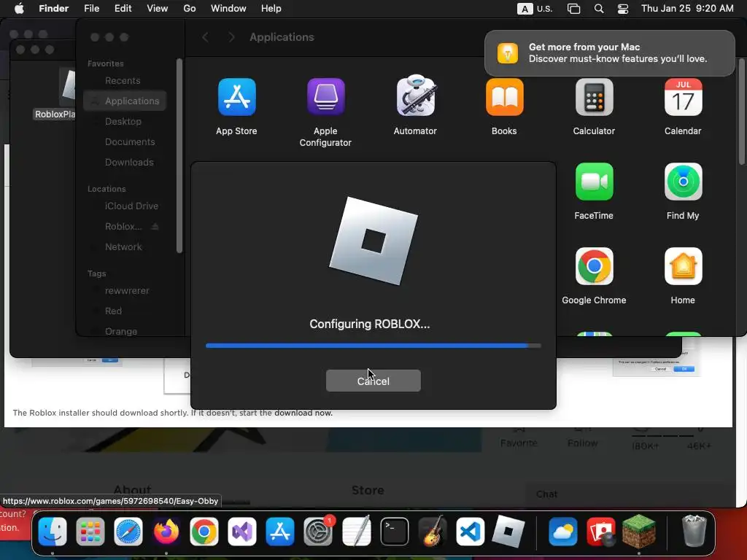Launch GarageBand from the Dock
Image resolution: width=747 pixels, height=560 pixels.
[x=432, y=532]
